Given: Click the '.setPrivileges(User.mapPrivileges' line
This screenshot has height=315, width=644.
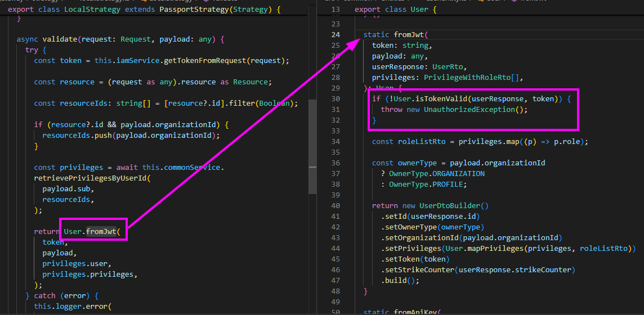Looking at the screenshot, I should click(508, 248).
